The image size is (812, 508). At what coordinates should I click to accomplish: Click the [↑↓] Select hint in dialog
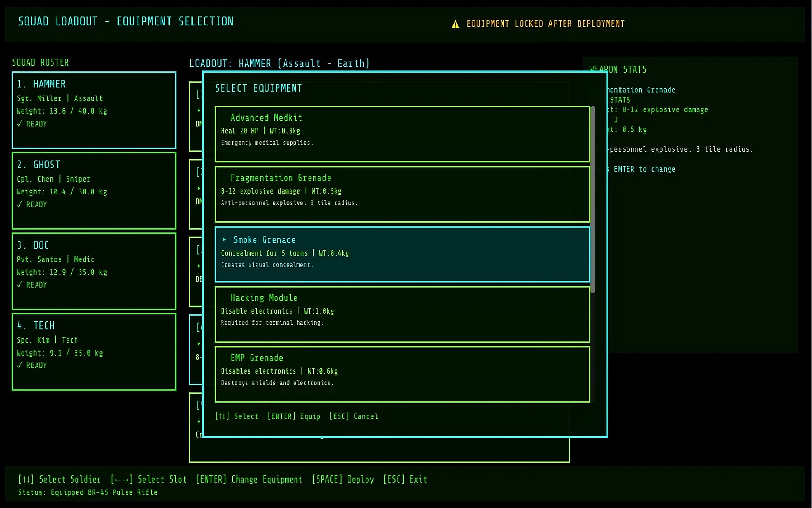coord(236,416)
